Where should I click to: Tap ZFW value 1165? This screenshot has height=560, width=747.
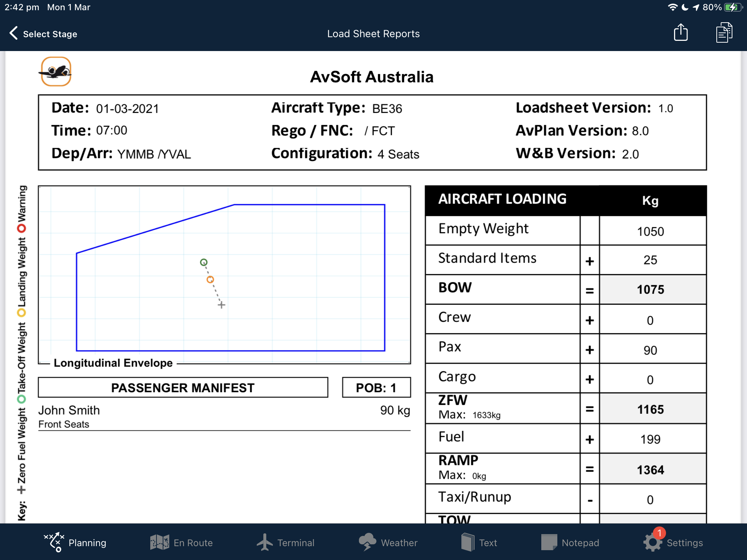click(x=650, y=409)
